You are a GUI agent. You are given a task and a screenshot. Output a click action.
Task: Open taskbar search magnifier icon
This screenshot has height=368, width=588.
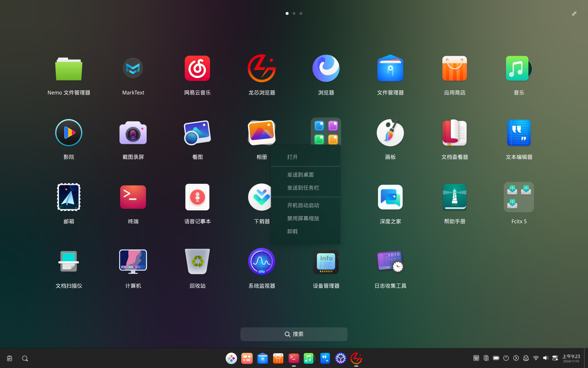(x=25, y=358)
